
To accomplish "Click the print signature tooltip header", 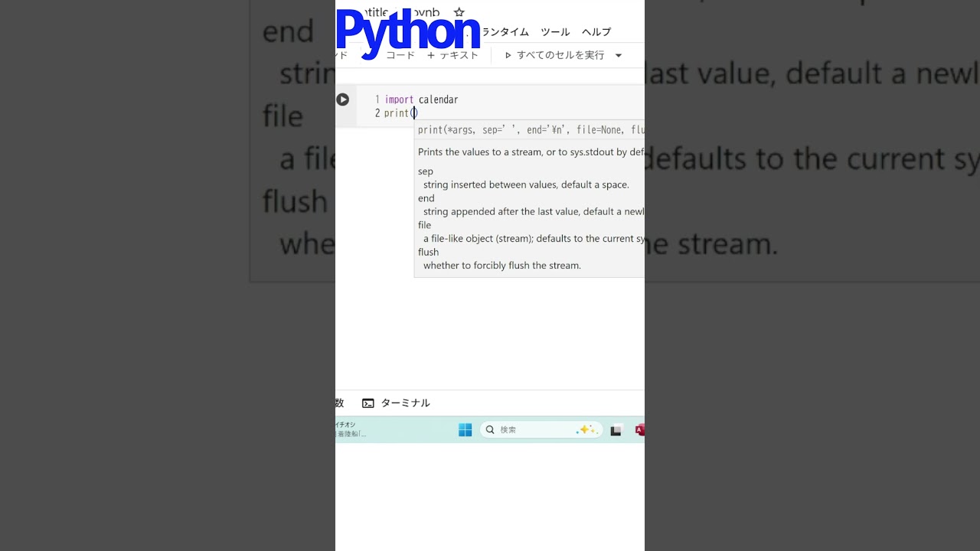I will (x=530, y=130).
